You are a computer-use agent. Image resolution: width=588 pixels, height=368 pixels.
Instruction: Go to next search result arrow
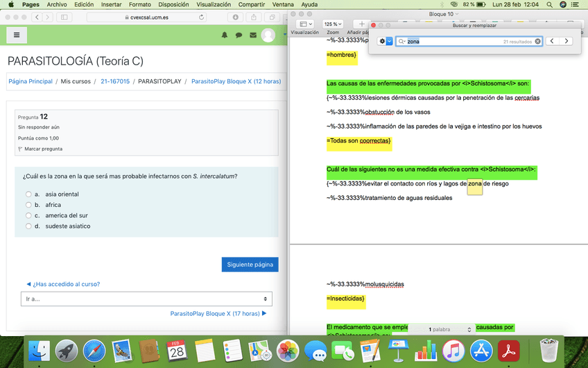567,42
